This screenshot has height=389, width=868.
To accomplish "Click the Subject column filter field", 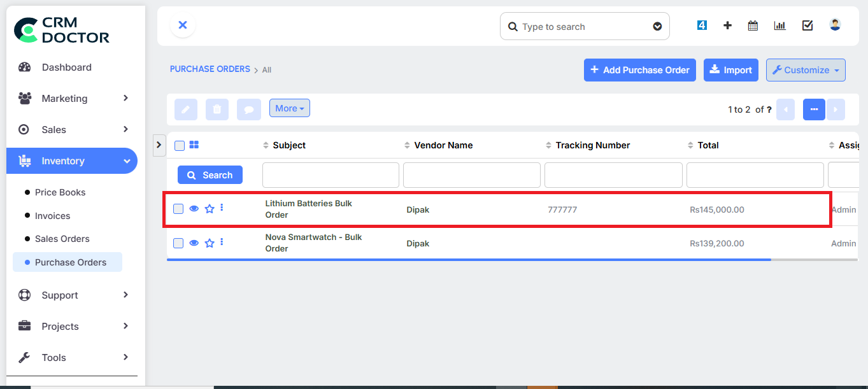I will coord(331,175).
